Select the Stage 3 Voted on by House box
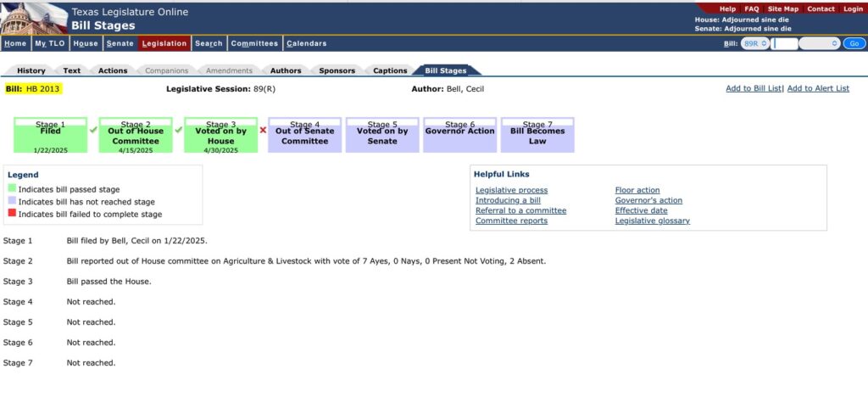Viewport: 868px width, 397px height. 220,136
